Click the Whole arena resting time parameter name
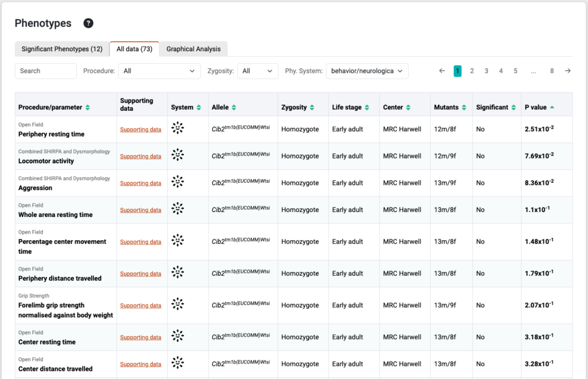The width and height of the screenshot is (588, 379). 56,215
